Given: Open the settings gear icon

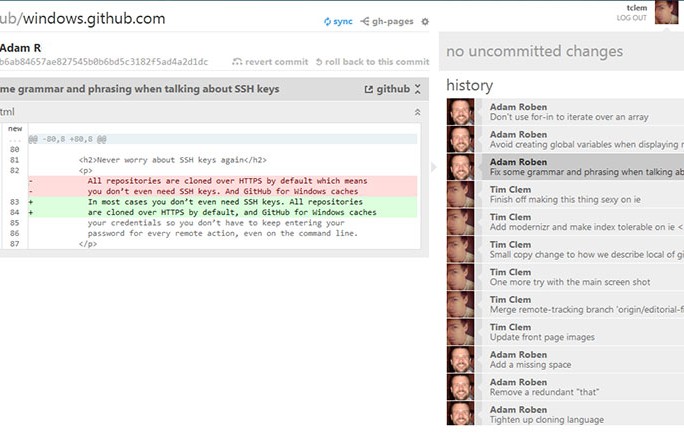Looking at the screenshot, I should pyautogui.click(x=425, y=21).
